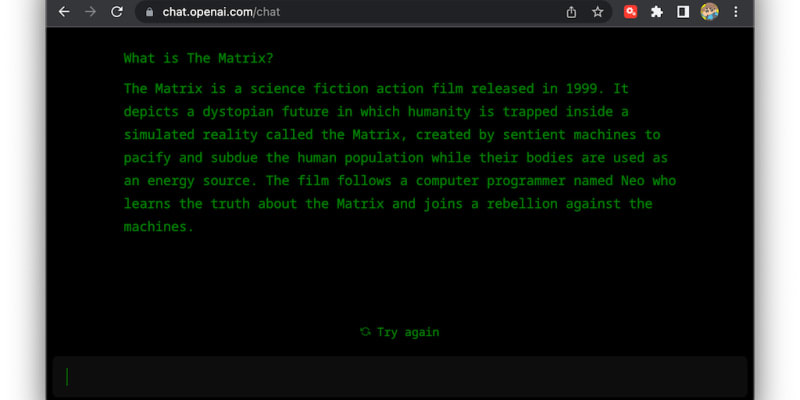Click the word "Neo" in the answer
The image size is (800, 400).
628,181
